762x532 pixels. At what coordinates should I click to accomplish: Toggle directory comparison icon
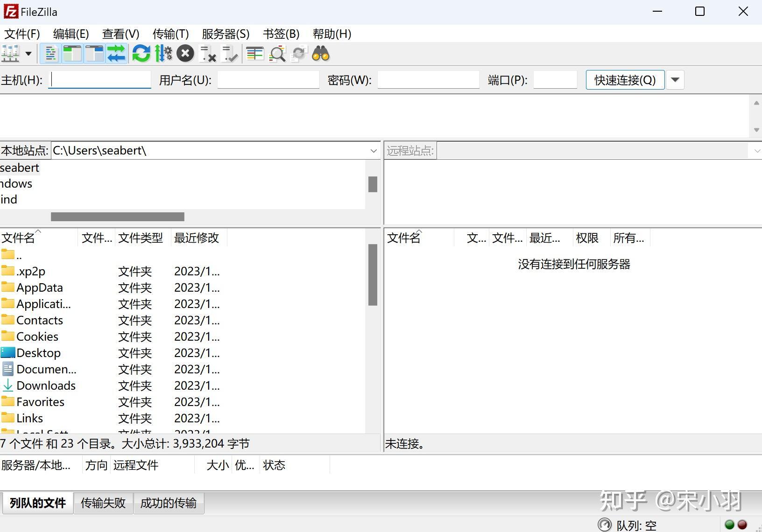(x=277, y=54)
